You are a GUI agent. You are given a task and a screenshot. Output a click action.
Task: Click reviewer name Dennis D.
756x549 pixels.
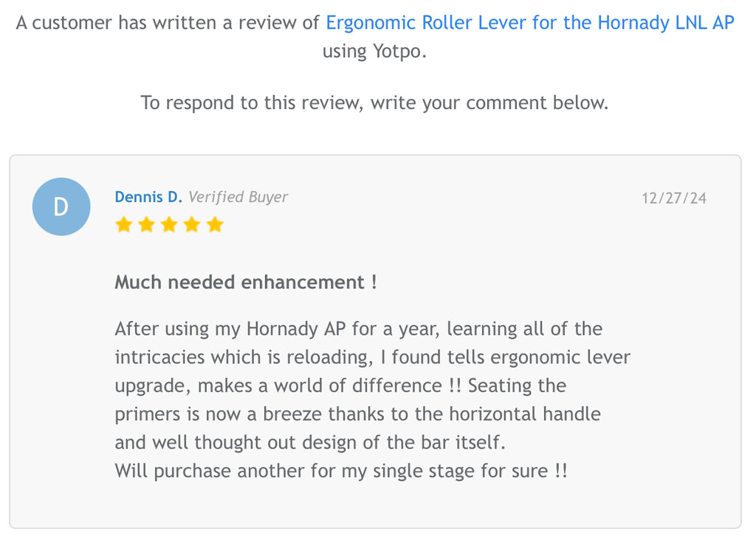[x=148, y=197]
